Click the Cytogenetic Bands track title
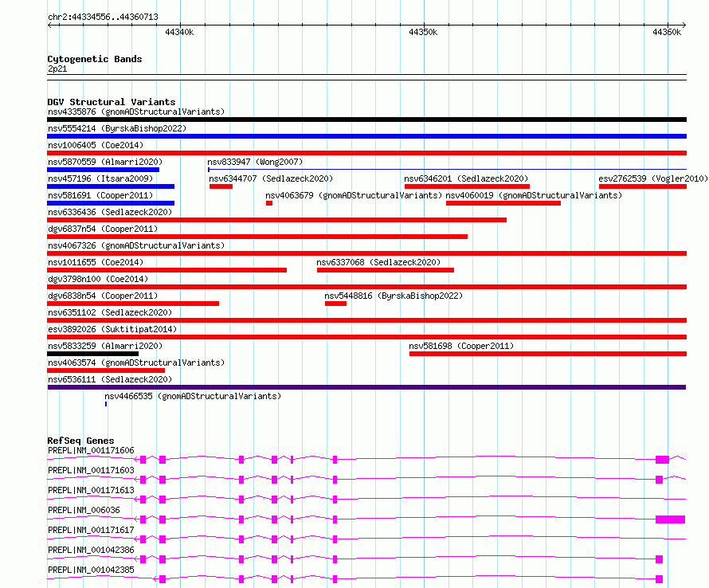Viewport: 709px width, 588px height. [95, 59]
